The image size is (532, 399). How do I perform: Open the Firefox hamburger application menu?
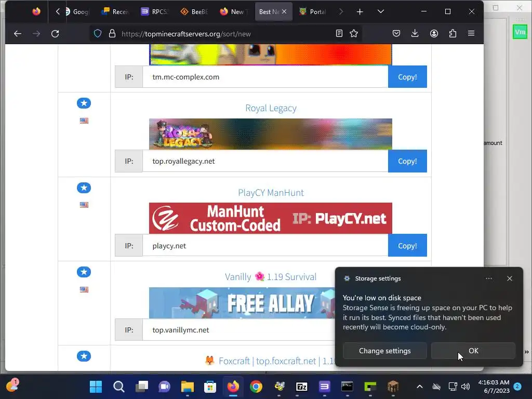pos(471,33)
